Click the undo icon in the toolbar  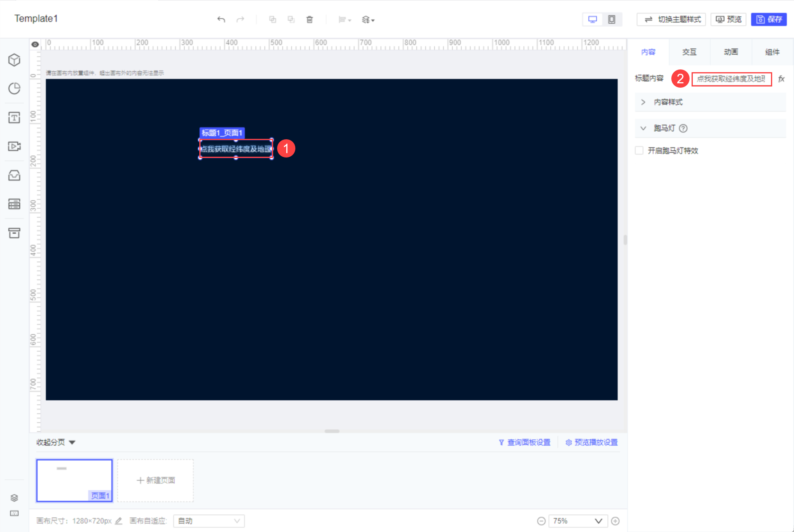(221, 19)
